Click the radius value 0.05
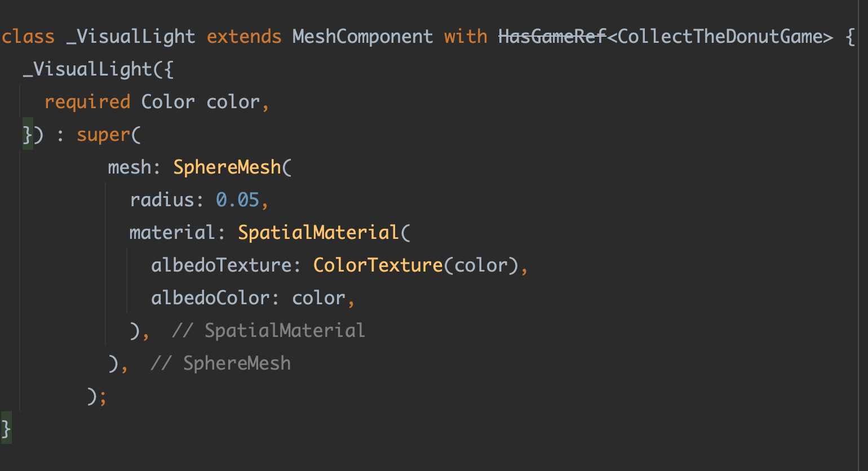The image size is (868, 471). (237, 200)
